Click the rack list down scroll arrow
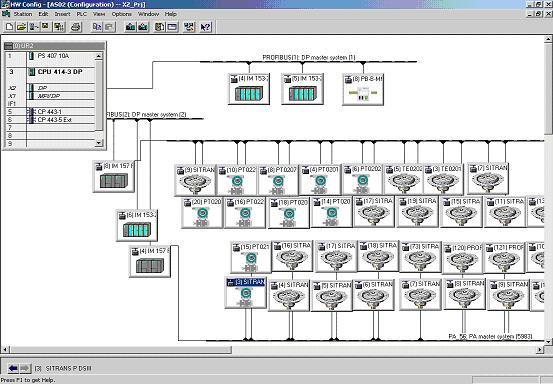 (99, 143)
